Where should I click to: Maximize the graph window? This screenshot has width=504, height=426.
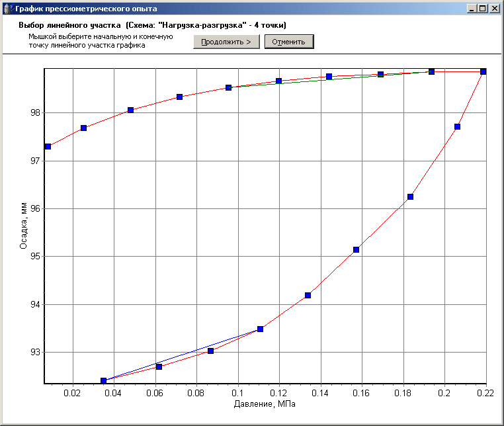482,9
